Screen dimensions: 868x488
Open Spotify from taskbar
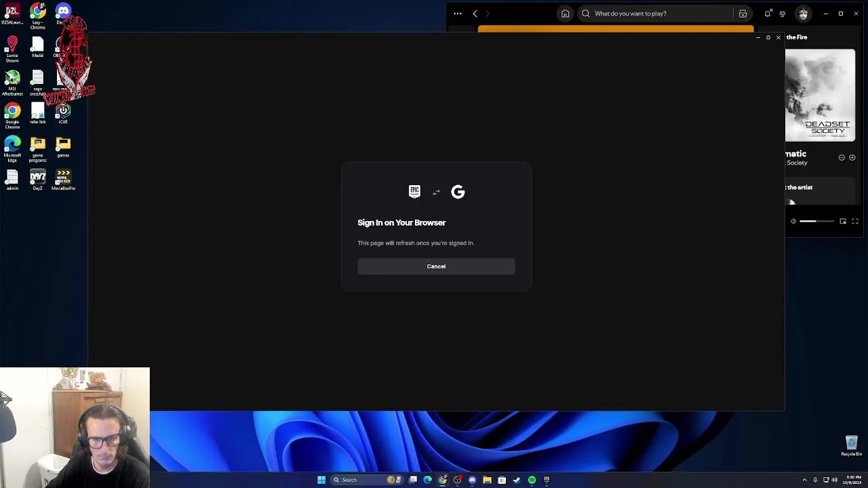[x=532, y=480]
